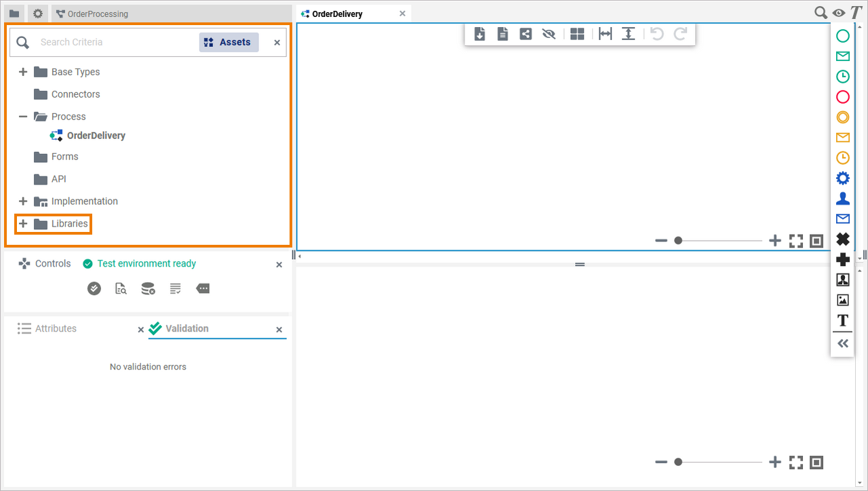Open the search magnifier at top right
Viewport: 868px width, 491px height.
[x=821, y=13]
